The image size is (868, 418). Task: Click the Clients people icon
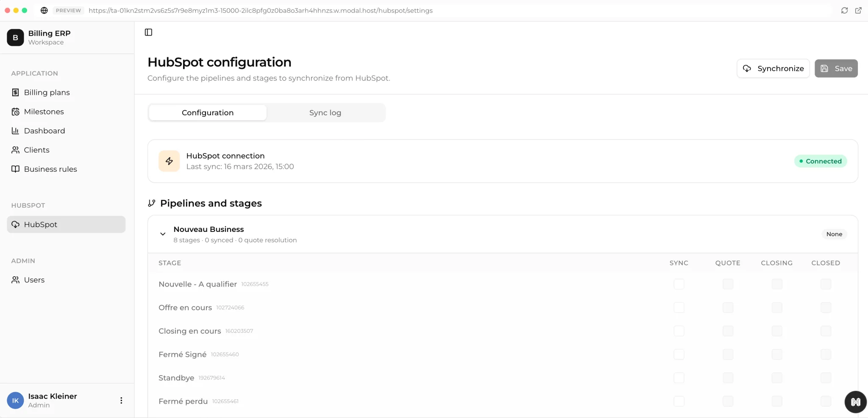point(15,150)
